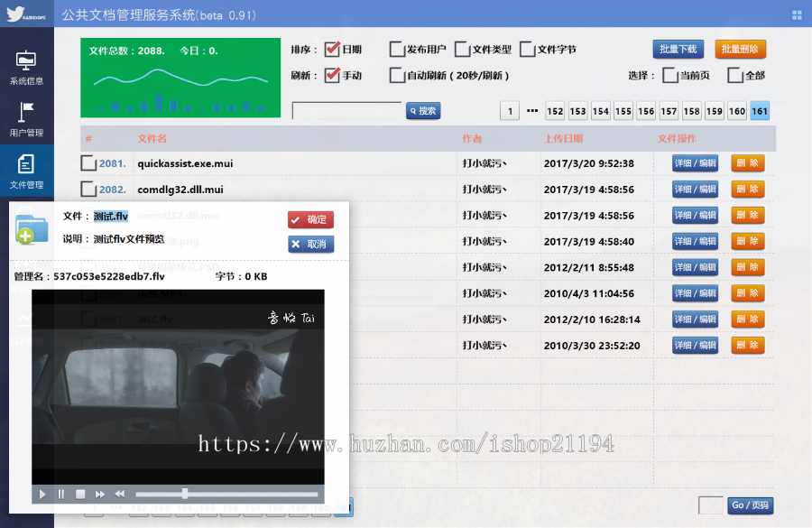Check the row for quickassist.exe.mui
Screen dimensions: 812x528
[88, 163]
